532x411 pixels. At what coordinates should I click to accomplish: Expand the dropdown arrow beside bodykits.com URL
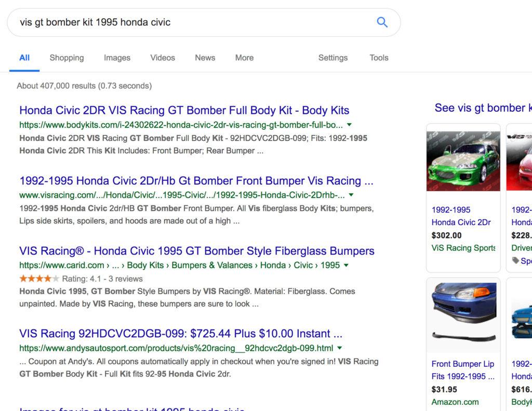click(349, 125)
